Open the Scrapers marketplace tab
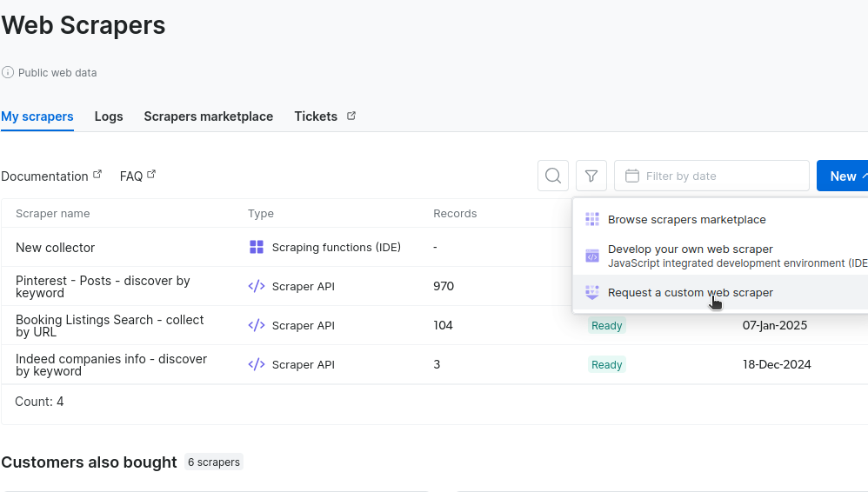This screenshot has height=492, width=868. coord(208,116)
